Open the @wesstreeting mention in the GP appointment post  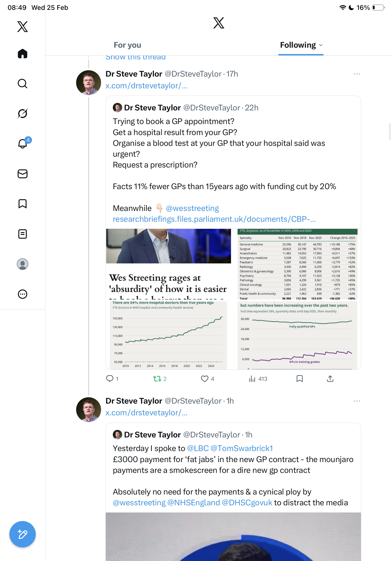click(192, 208)
